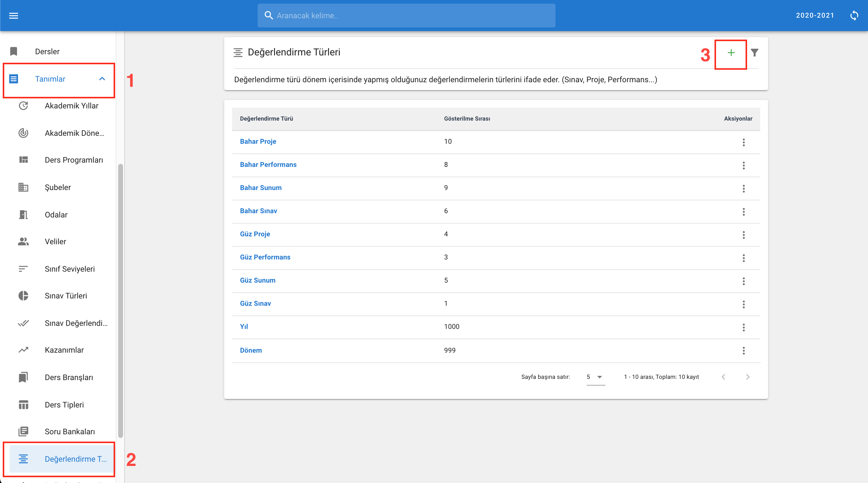Click the Aranacak kelime search field
The width and height of the screenshot is (868, 483).
tap(406, 16)
